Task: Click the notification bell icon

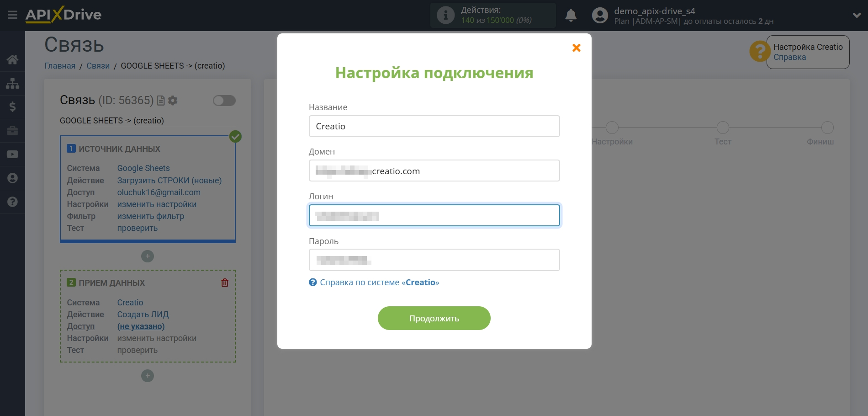Action: click(x=571, y=16)
